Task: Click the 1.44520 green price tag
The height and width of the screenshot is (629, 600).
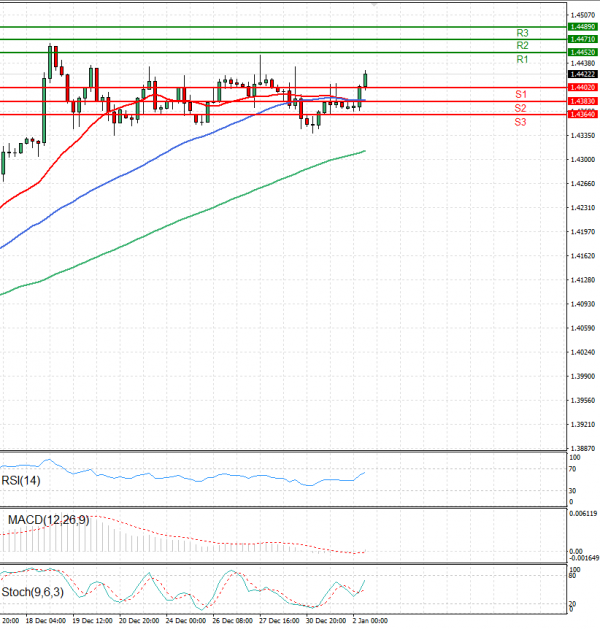Action: tap(583, 53)
